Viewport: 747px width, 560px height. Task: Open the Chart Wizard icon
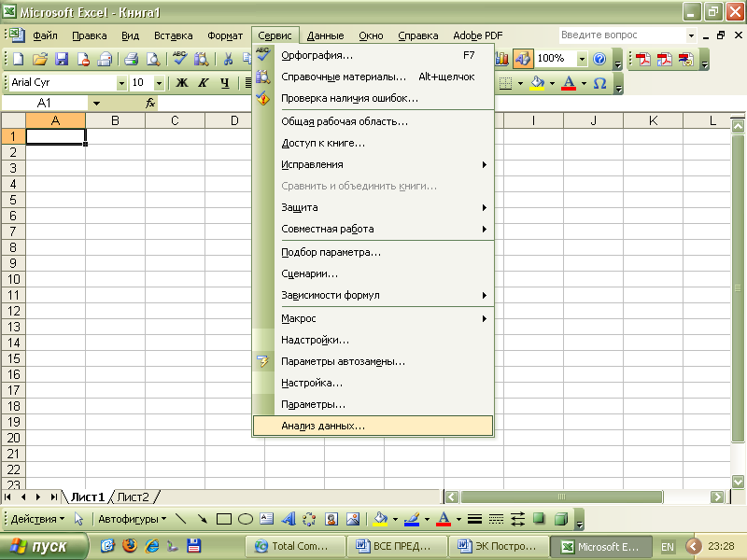pyautogui.click(x=501, y=59)
